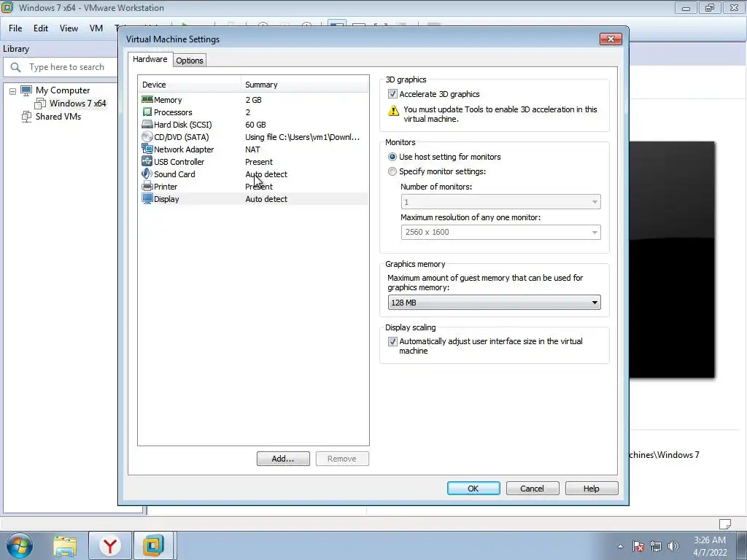The width and height of the screenshot is (747, 560).
Task: Open the volume speaker tray icon
Action: 673,546
